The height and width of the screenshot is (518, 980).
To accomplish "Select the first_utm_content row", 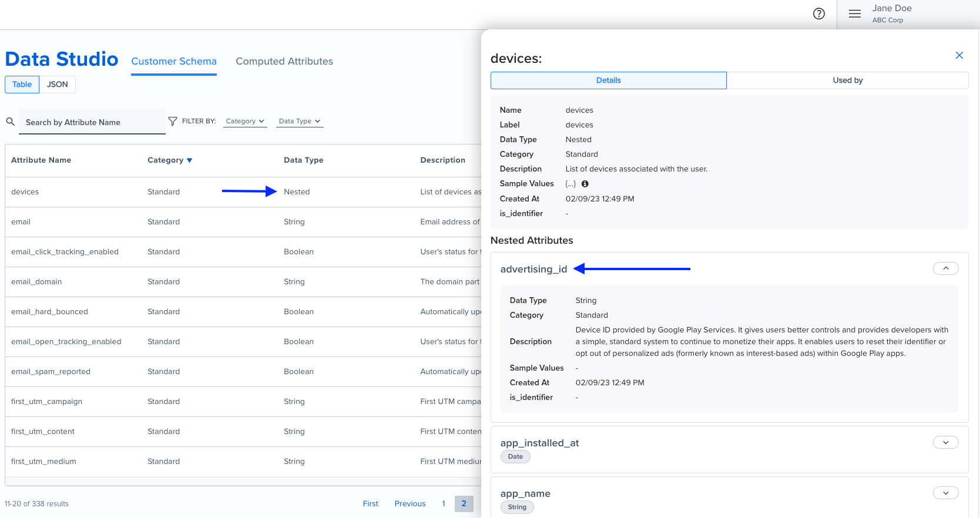I will 243,432.
